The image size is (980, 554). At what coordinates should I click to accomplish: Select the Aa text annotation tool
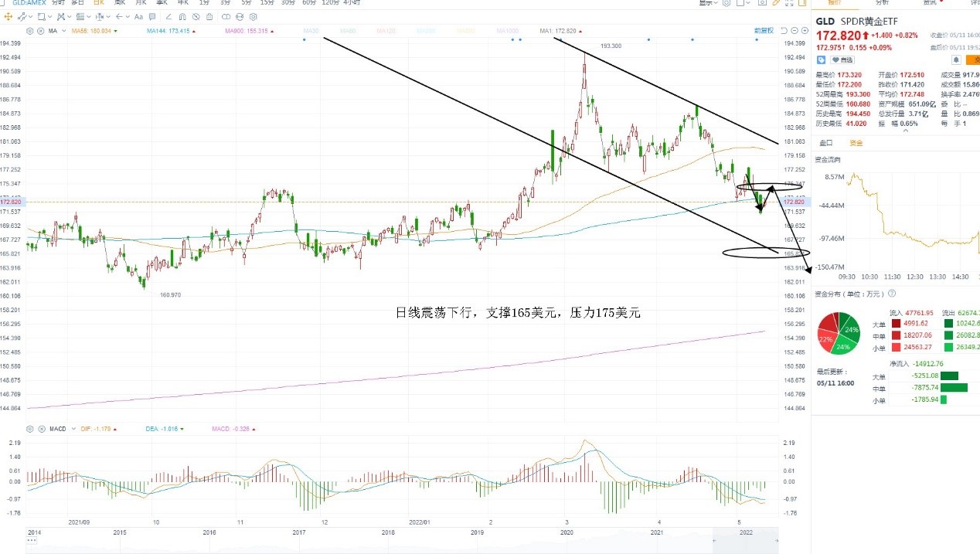click(138, 17)
